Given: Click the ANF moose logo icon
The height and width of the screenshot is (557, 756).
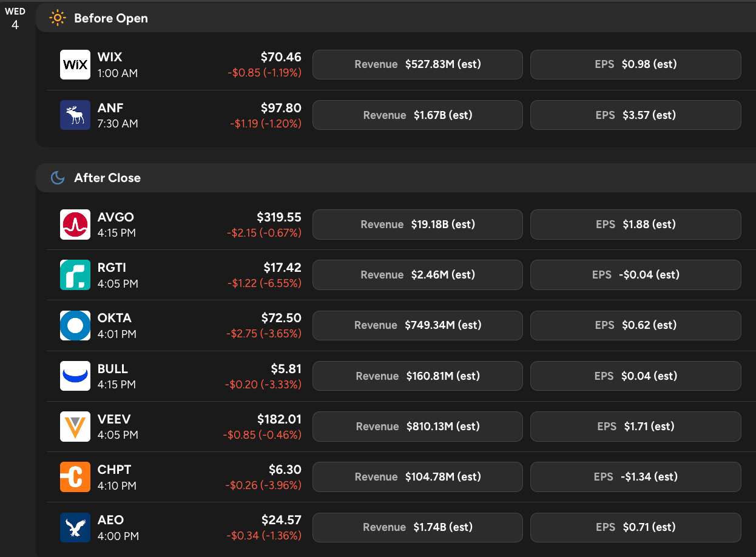Looking at the screenshot, I should (75, 115).
